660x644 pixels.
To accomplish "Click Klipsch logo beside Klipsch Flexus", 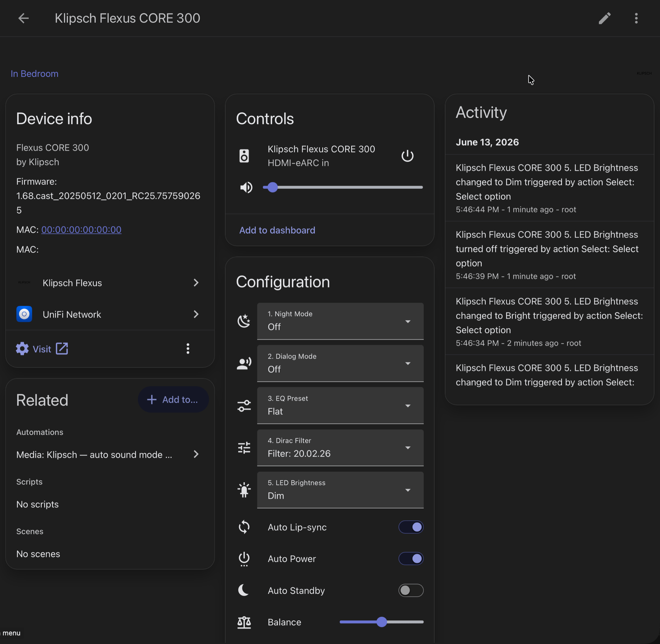I will point(24,282).
